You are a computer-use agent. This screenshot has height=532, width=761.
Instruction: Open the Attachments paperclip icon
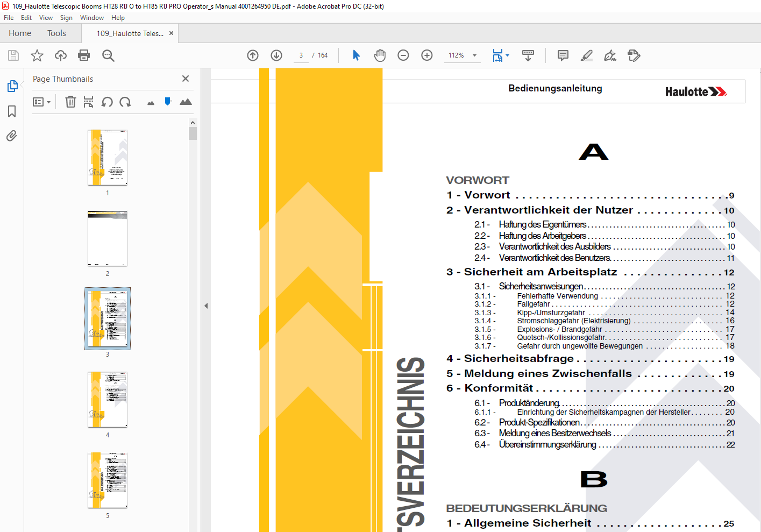tap(12, 136)
